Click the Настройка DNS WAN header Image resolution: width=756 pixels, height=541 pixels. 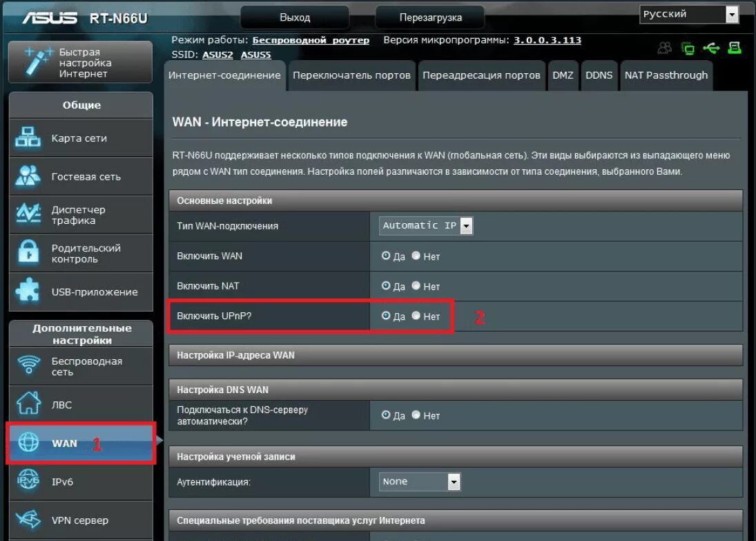pyautogui.click(x=456, y=390)
